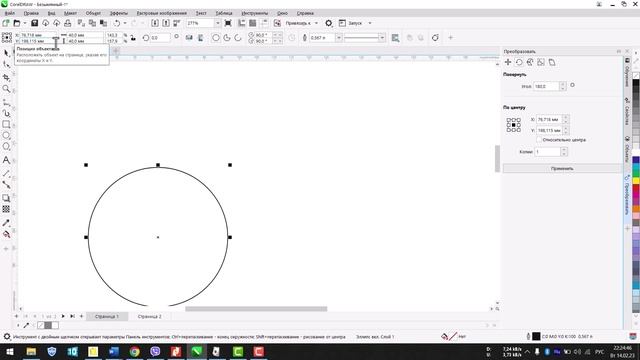Viewport: 640px width, 360px height.
Task: Open the Bitmaps menu
Action: click(162, 13)
